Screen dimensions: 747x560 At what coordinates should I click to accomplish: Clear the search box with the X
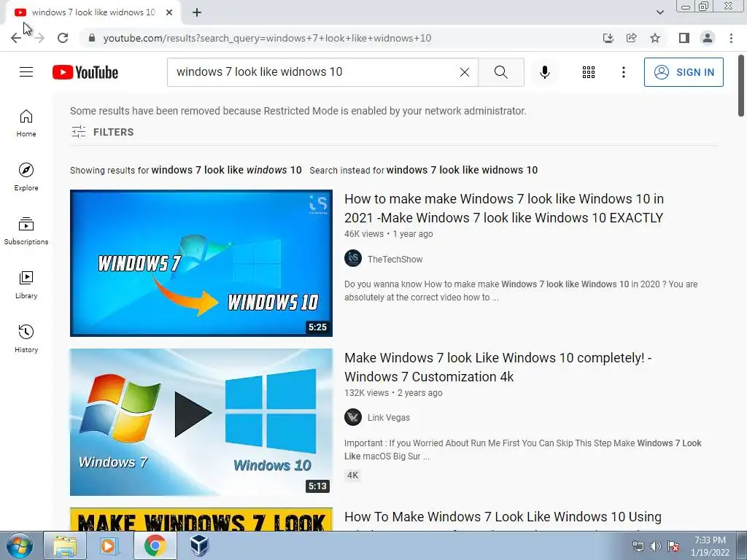465,72
